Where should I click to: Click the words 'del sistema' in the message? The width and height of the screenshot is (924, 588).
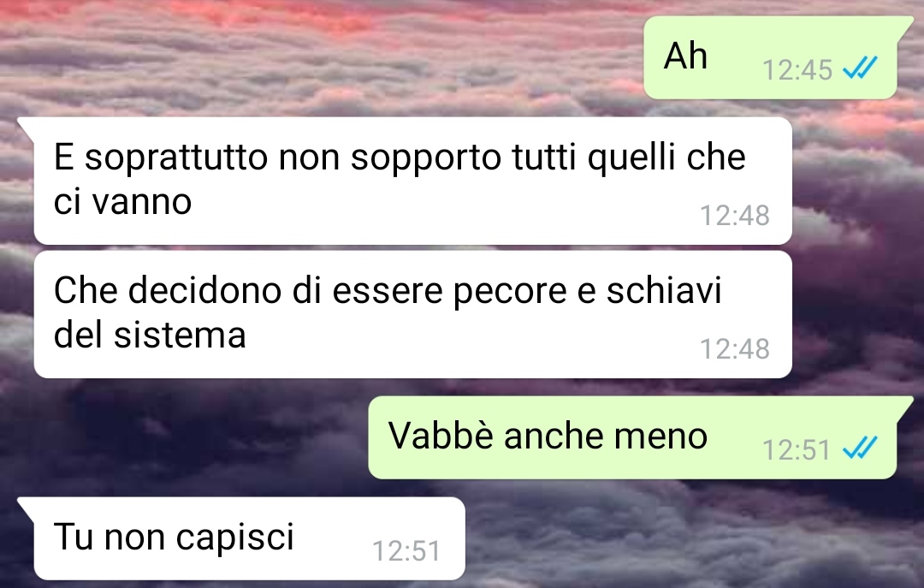click(150, 335)
